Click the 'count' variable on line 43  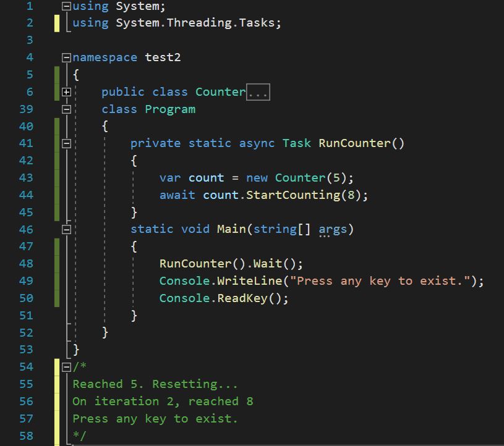(x=206, y=178)
